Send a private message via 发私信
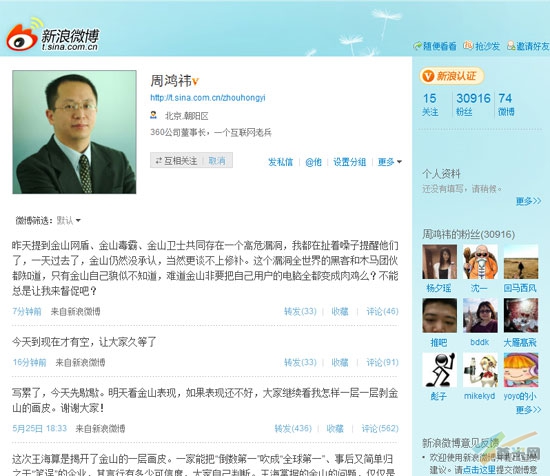550x476 pixels. click(280, 162)
